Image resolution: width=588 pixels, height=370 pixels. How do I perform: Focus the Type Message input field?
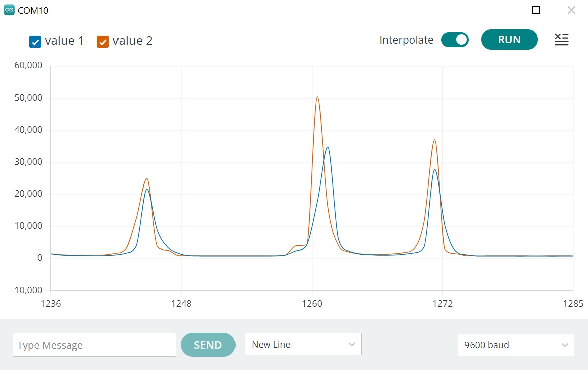tap(94, 345)
